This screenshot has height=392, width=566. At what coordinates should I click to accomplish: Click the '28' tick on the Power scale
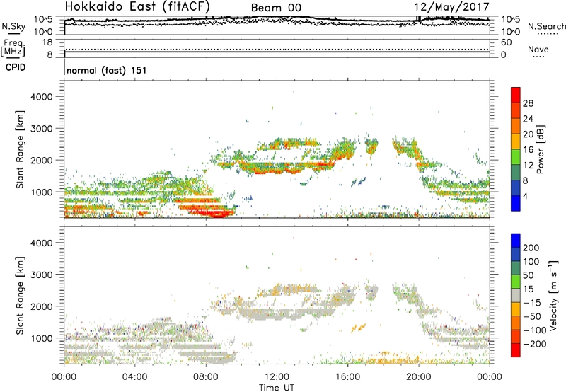pyautogui.click(x=528, y=103)
